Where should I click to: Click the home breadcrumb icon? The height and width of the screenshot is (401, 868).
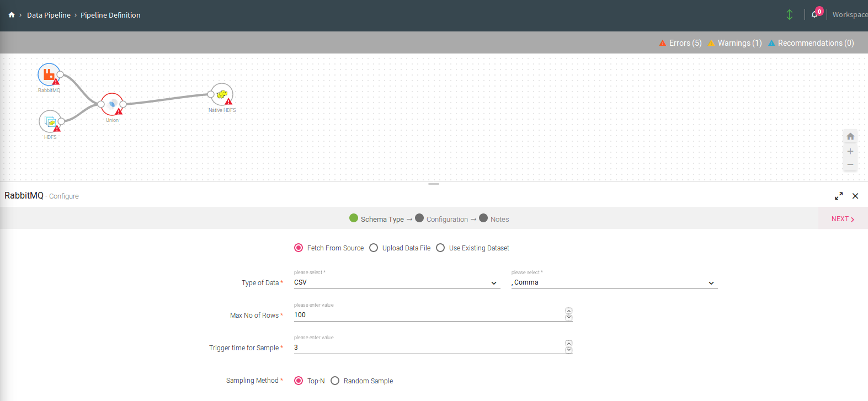(x=12, y=15)
